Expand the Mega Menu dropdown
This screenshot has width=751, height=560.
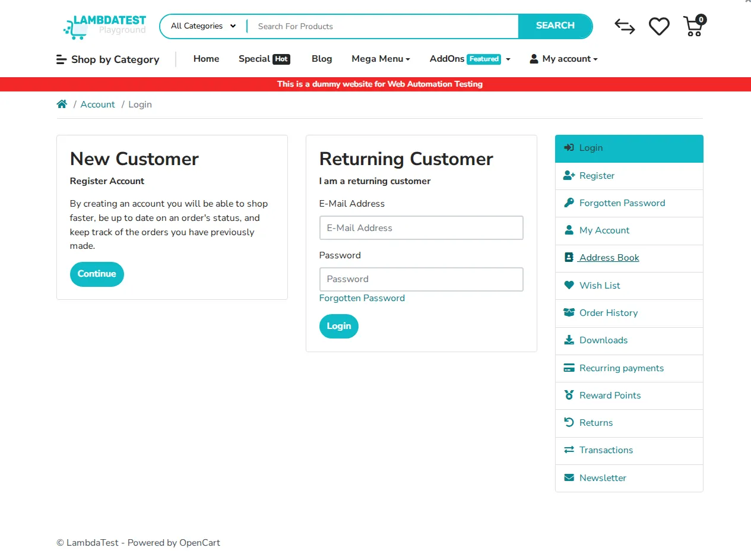pos(381,59)
